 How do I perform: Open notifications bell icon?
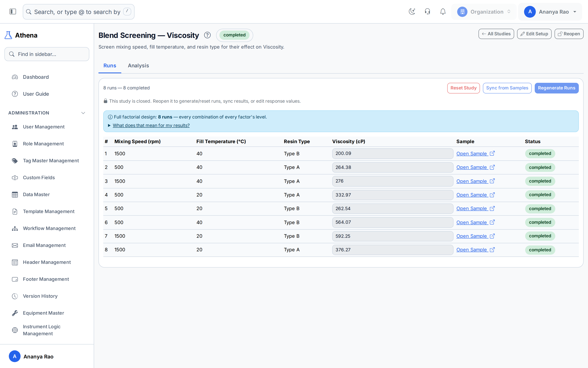click(443, 12)
